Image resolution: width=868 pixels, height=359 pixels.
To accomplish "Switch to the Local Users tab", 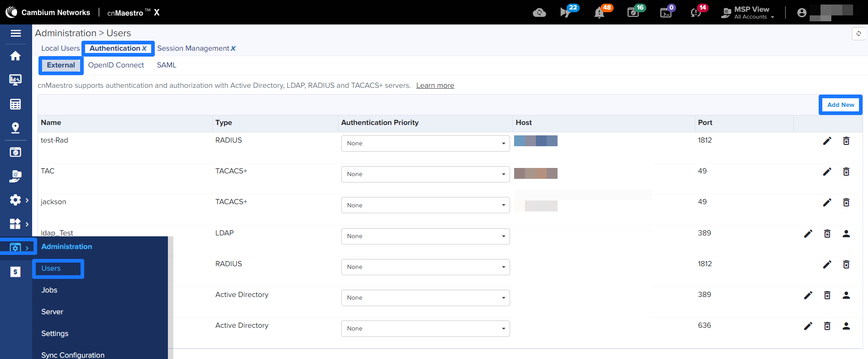I will 60,48.
